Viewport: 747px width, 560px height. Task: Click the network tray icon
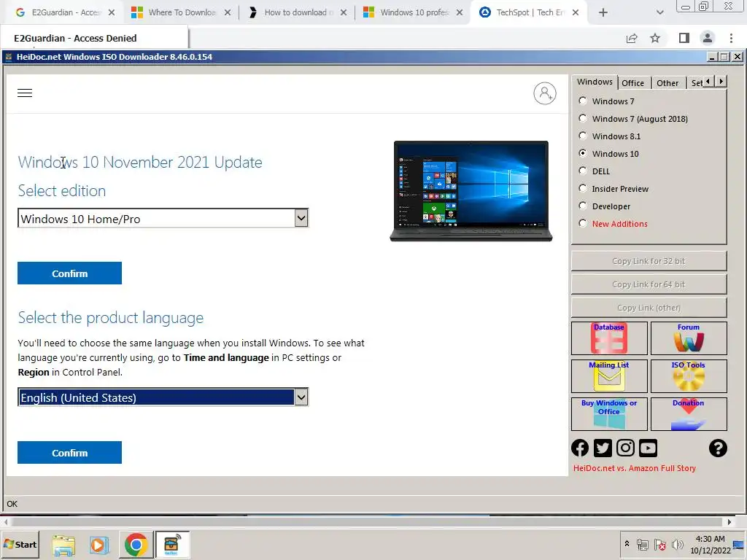tap(643, 544)
